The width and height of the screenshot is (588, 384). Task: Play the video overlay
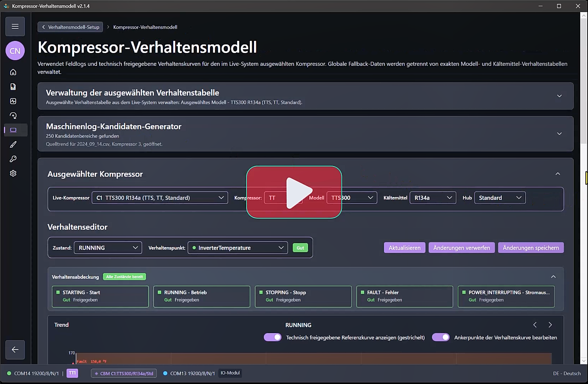[x=294, y=192]
